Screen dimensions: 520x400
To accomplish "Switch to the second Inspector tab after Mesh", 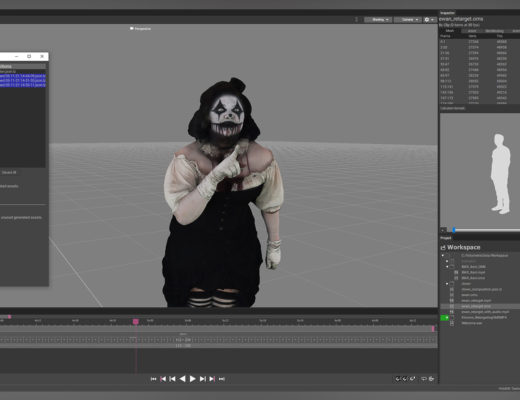I will [472, 31].
